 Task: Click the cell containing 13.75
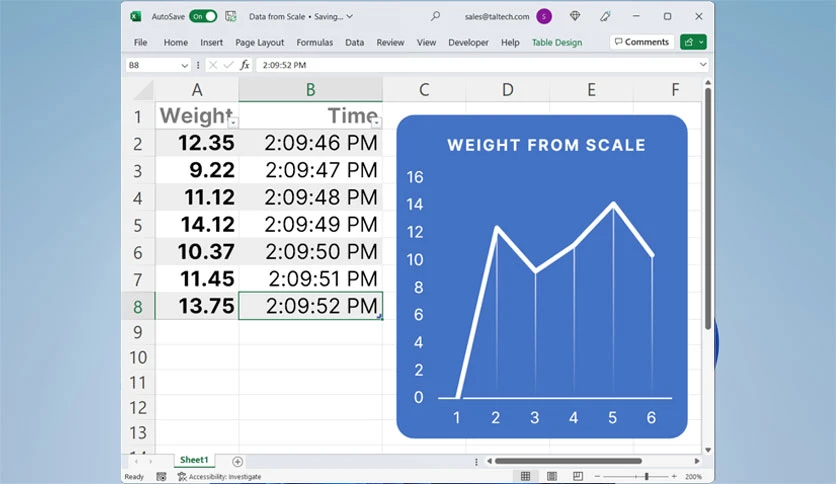(x=197, y=306)
